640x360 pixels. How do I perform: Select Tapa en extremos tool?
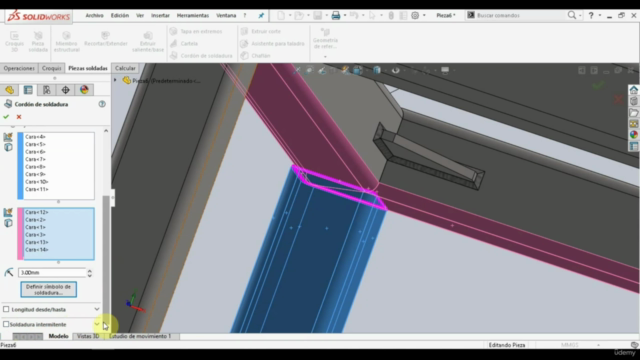[x=196, y=31]
